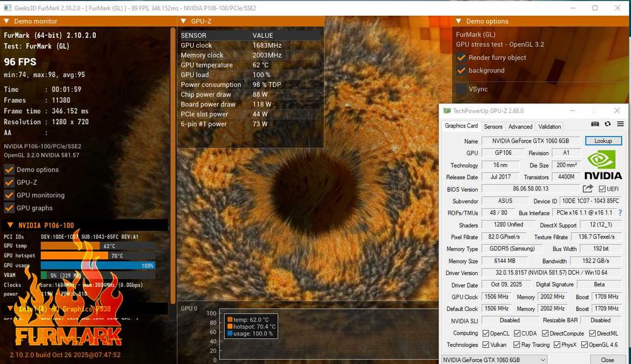Switch to the Sensors tab
The height and width of the screenshot is (364, 631).
tap(493, 126)
